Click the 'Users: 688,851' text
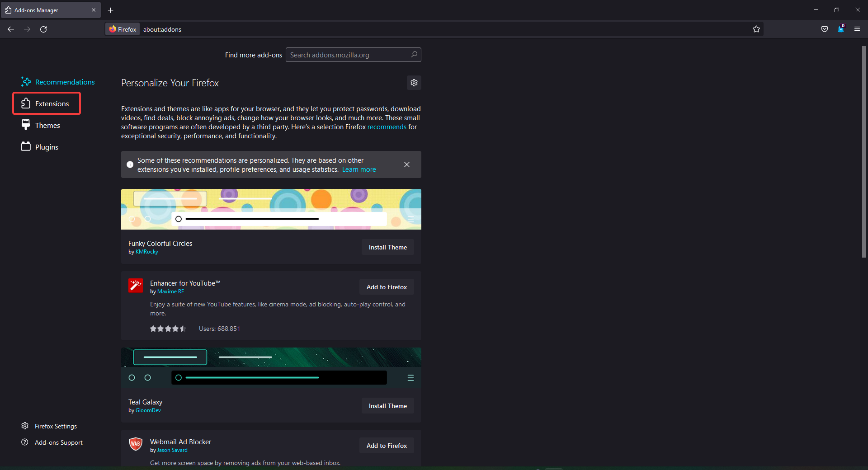868x470 pixels. pyautogui.click(x=219, y=329)
